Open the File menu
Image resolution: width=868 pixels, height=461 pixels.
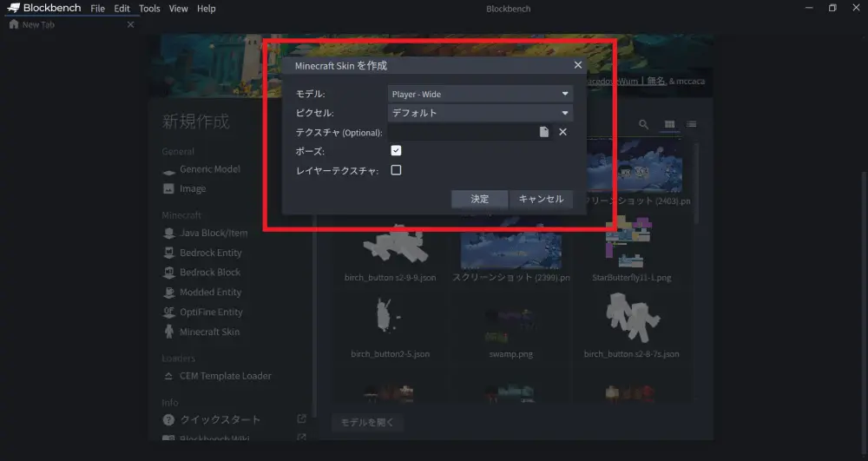(x=98, y=9)
